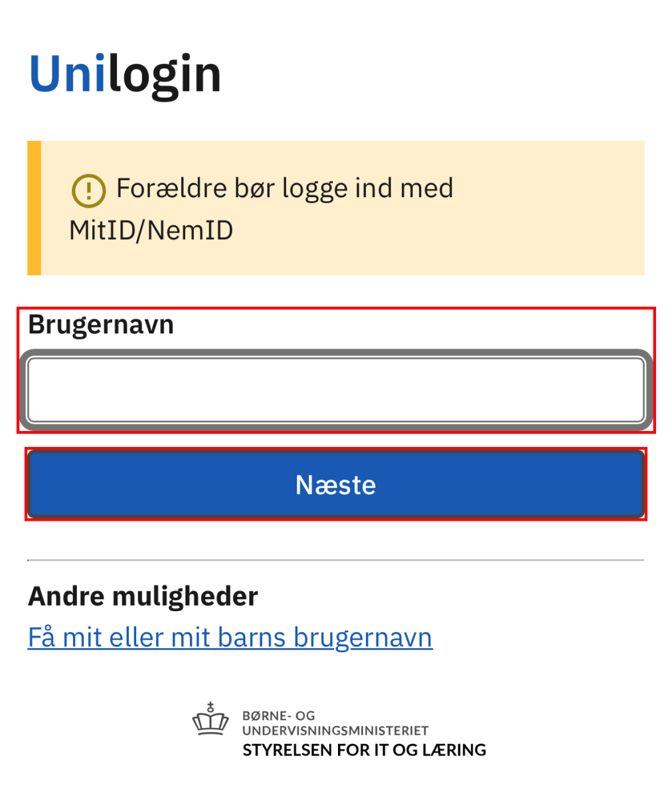This screenshot has height=797, width=672.
Task: Click the Næste button label text
Action: 335,484
